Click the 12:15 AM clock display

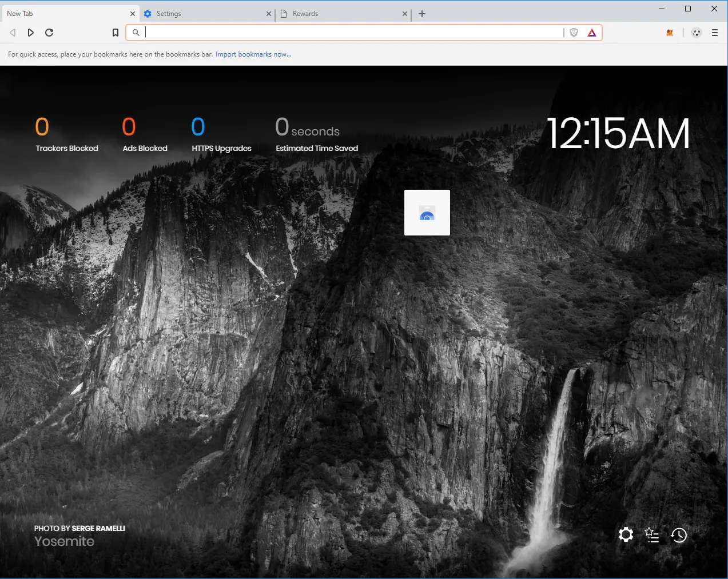pyautogui.click(x=618, y=134)
